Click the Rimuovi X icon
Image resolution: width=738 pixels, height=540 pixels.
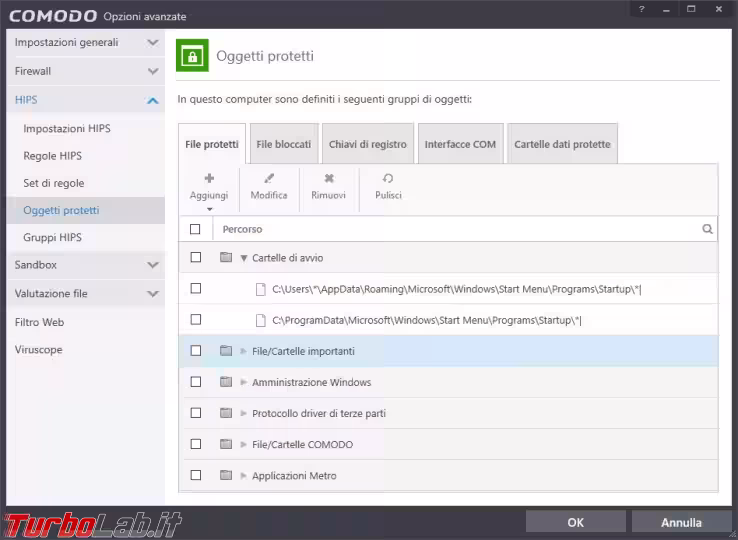coord(328,178)
